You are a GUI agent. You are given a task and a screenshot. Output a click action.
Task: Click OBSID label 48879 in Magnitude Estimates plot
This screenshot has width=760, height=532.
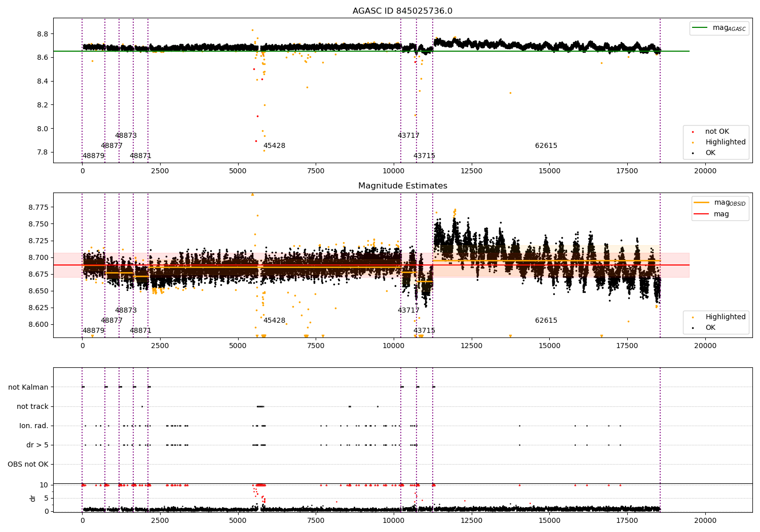pyautogui.click(x=93, y=331)
